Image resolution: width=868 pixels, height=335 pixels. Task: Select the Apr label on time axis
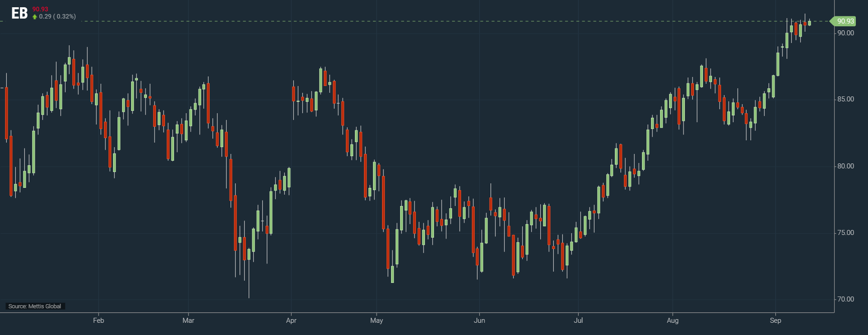point(291,321)
